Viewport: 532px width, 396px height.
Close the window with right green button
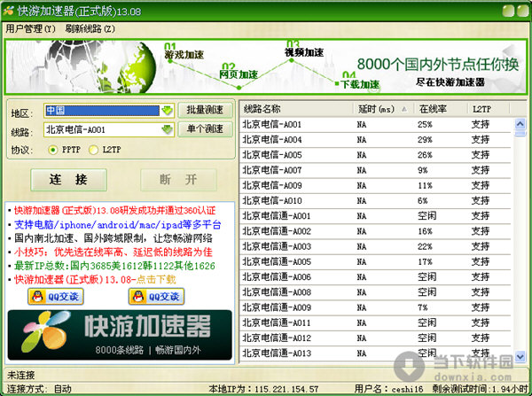[523, 11]
